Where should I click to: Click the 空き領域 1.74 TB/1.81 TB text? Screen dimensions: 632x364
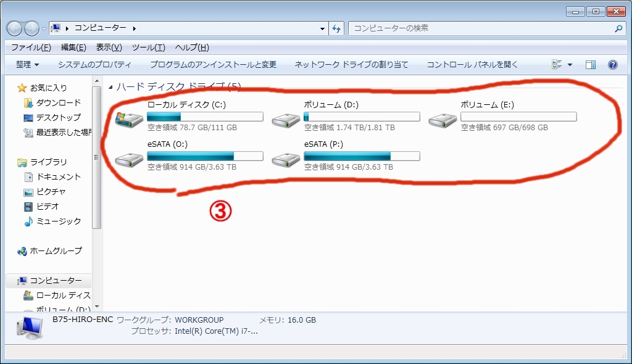pos(349,128)
